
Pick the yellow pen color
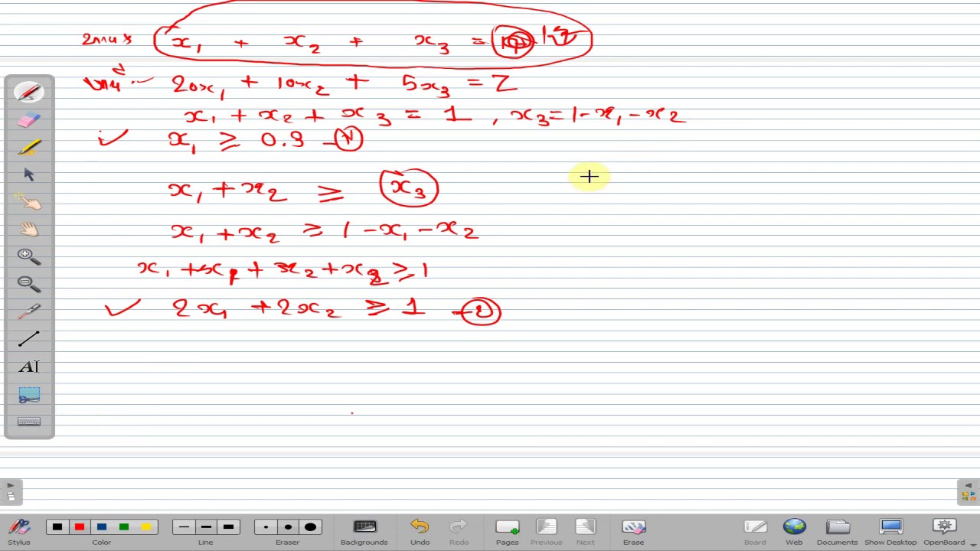coord(146,527)
